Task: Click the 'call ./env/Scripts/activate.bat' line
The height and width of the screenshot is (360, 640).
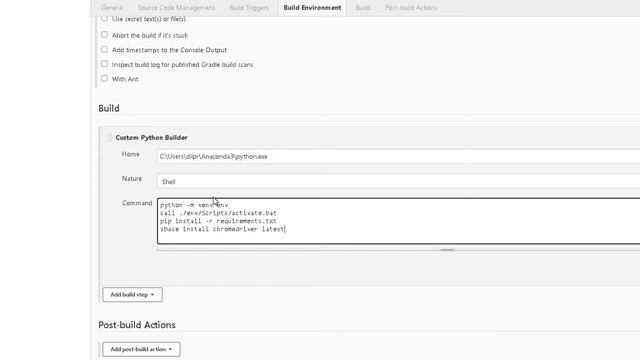Action: [x=218, y=213]
